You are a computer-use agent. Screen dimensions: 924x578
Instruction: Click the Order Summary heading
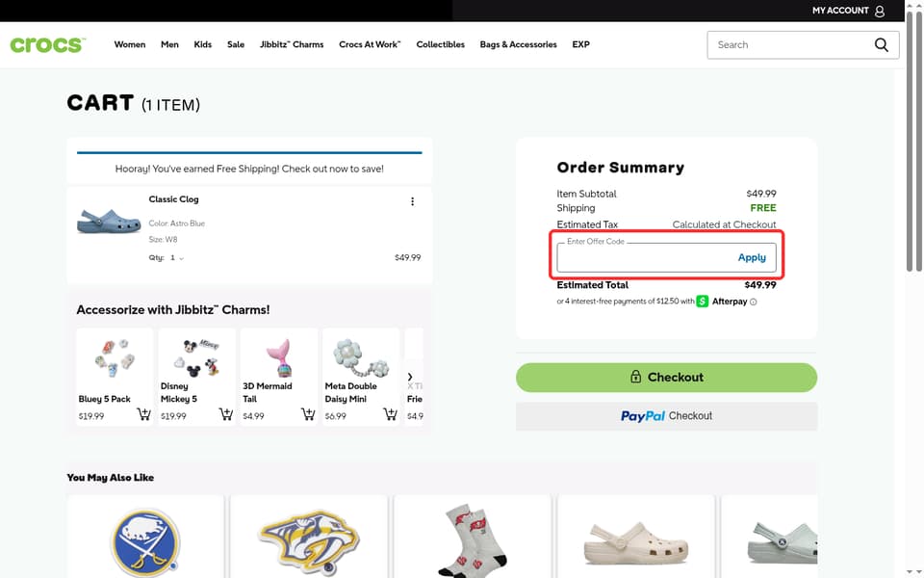click(x=621, y=168)
